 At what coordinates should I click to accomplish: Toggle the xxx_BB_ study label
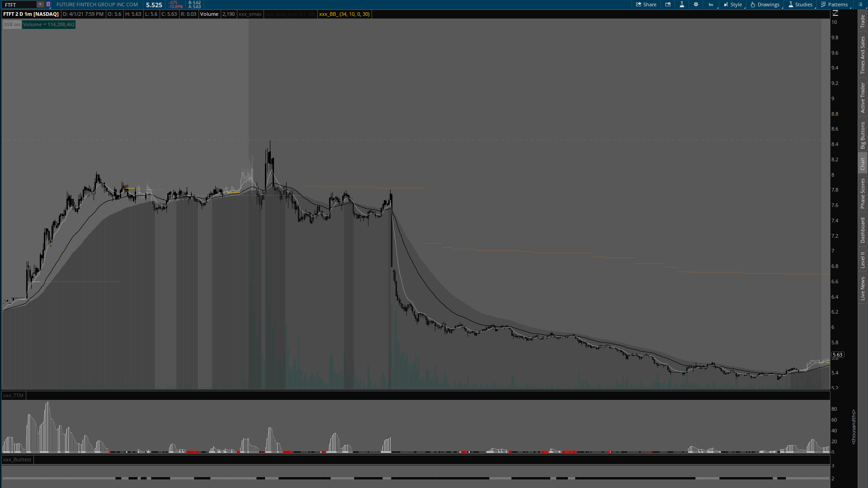(x=344, y=14)
